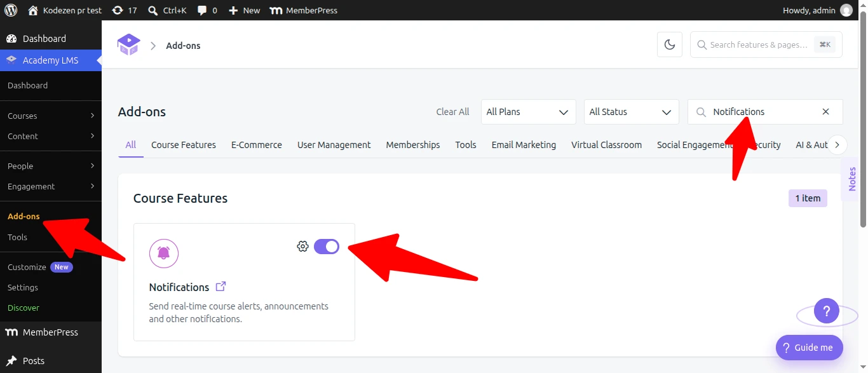Open the All Plans dropdown
This screenshot has height=373, width=868.
(x=529, y=112)
